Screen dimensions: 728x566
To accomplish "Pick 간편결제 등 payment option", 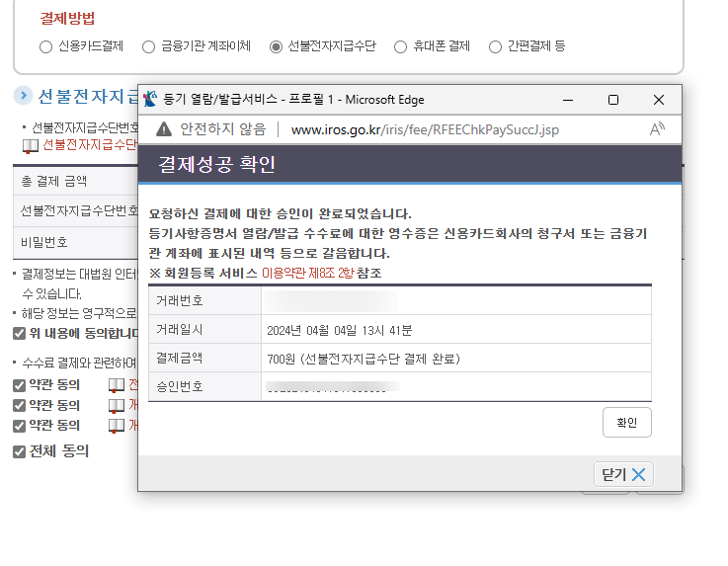I will 496,46.
